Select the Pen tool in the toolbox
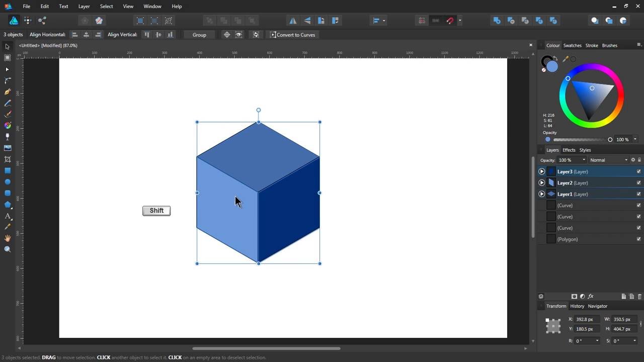 click(8, 92)
